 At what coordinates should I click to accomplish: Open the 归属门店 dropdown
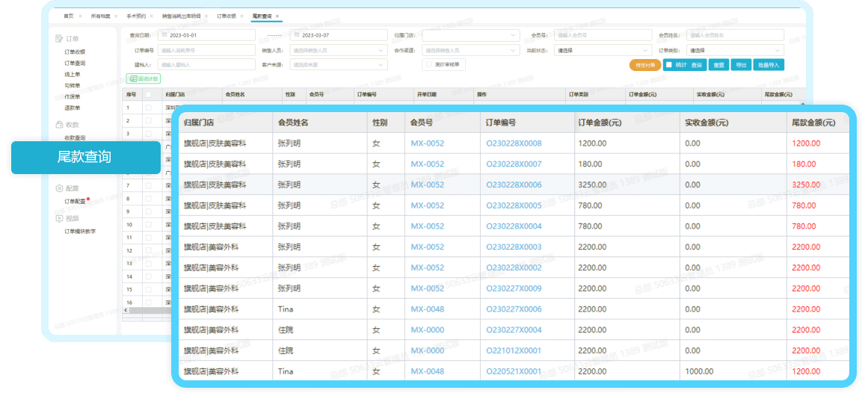pos(470,35)
